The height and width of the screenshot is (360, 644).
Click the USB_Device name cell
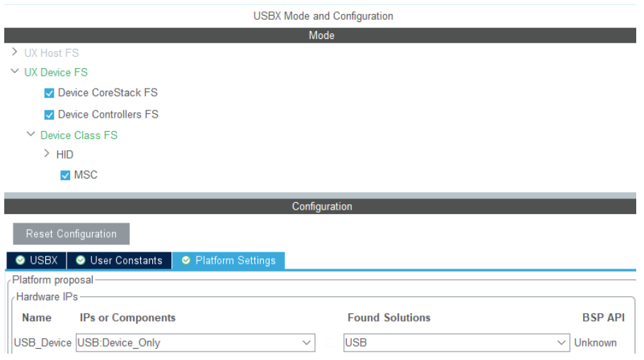coord(42,343)
